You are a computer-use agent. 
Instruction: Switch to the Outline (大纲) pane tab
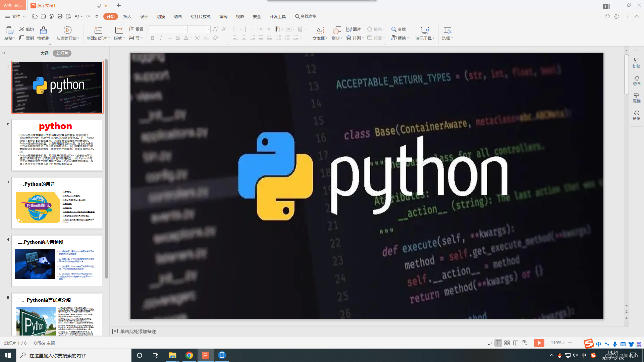click(x=44, y=53)
